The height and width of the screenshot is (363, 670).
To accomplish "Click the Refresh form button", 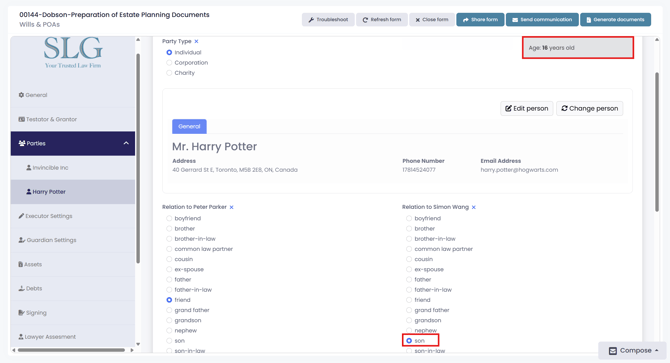I will (x=382, y=20).
